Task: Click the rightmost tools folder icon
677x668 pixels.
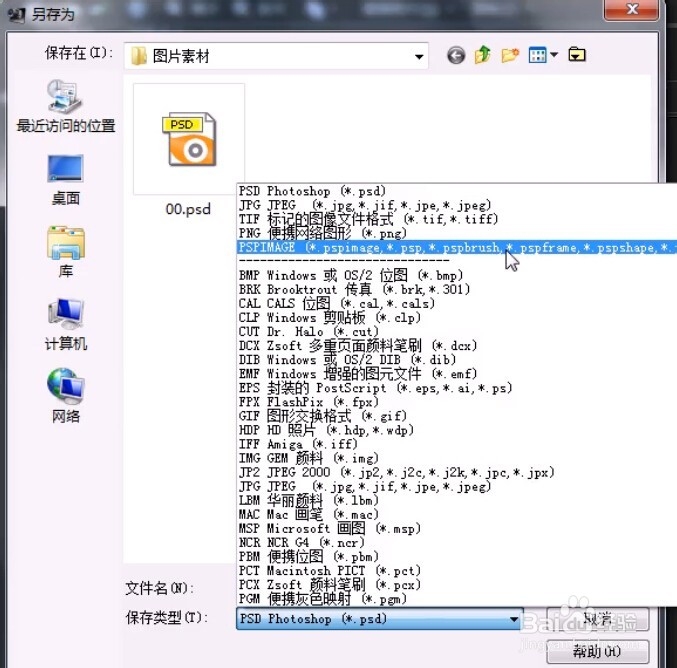Action: [x=577, y=55]
